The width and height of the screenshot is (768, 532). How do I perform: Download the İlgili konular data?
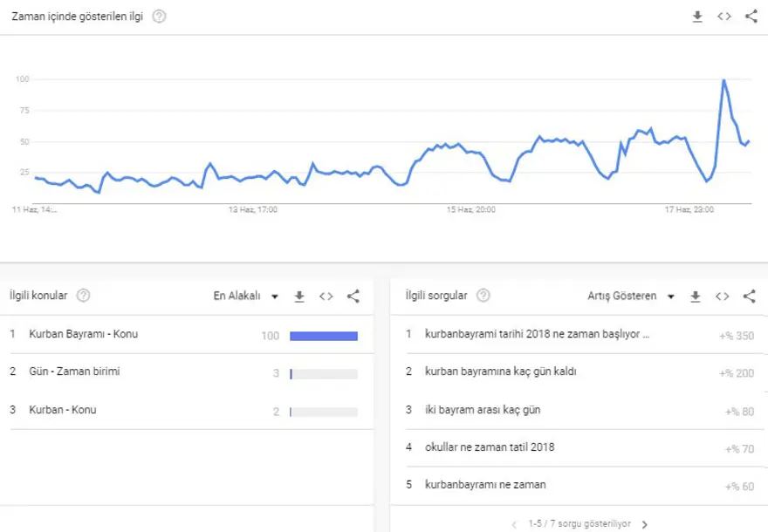[299, 297]
